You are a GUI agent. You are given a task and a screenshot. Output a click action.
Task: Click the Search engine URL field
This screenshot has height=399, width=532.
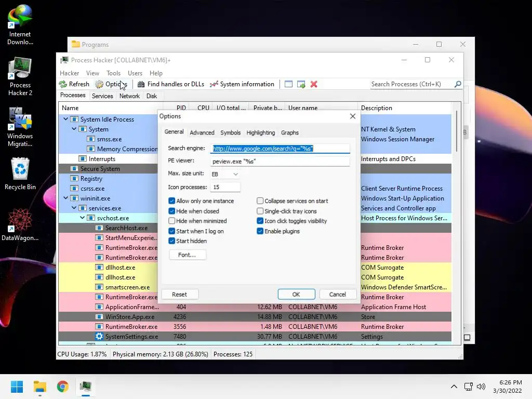pos(280,149)
